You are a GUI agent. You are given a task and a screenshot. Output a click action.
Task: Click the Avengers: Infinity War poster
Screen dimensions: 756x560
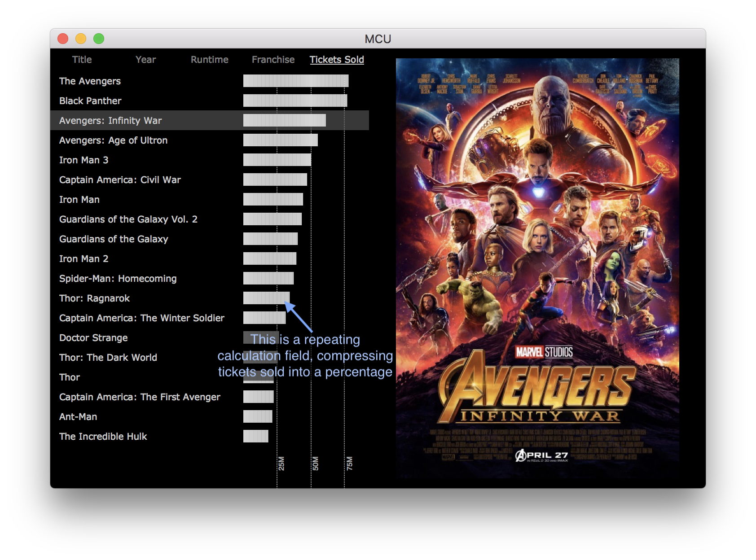tap(537, 268)
